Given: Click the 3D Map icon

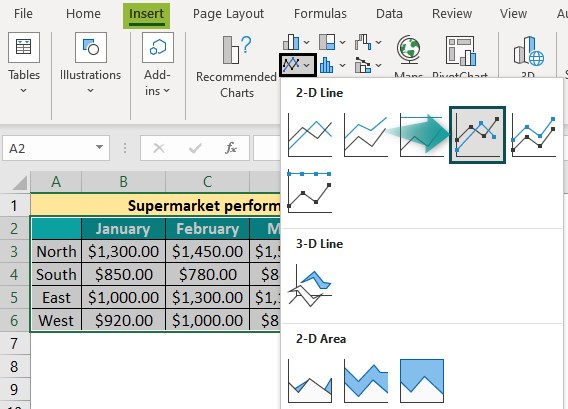Looking at the screenshot, I should (x=529, y=51).
